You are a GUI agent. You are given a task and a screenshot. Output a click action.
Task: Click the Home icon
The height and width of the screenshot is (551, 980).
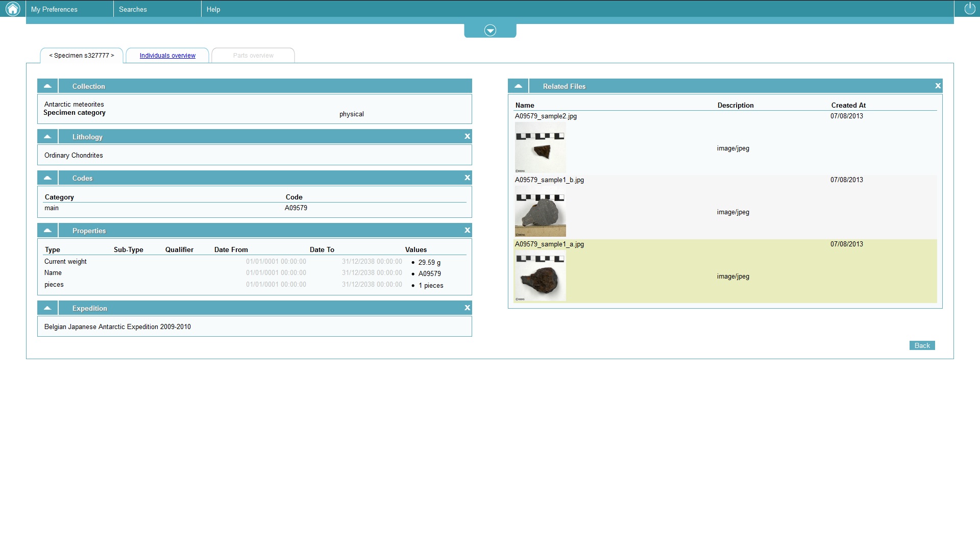tap(12, 9)
